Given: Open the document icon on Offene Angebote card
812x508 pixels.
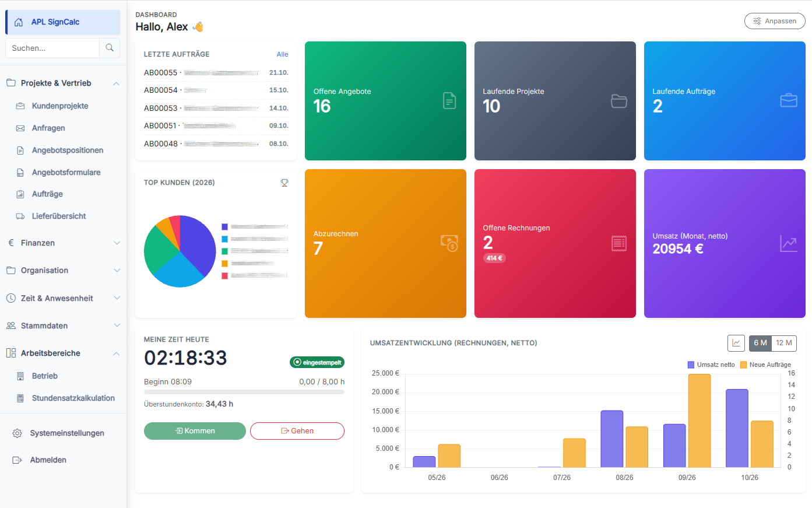Looking at the screenshot, I should coord(449,101).
